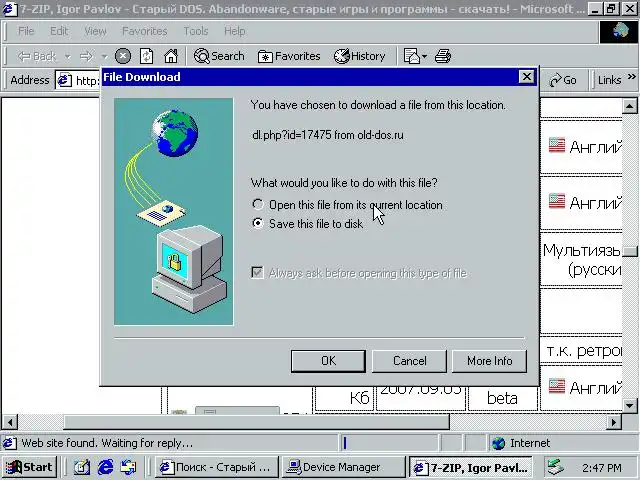Image resolution: width=640 pixels, height=480 pixels.
Task: Click the Forward arrow in the toolbar
Action: tap(86, 56)
